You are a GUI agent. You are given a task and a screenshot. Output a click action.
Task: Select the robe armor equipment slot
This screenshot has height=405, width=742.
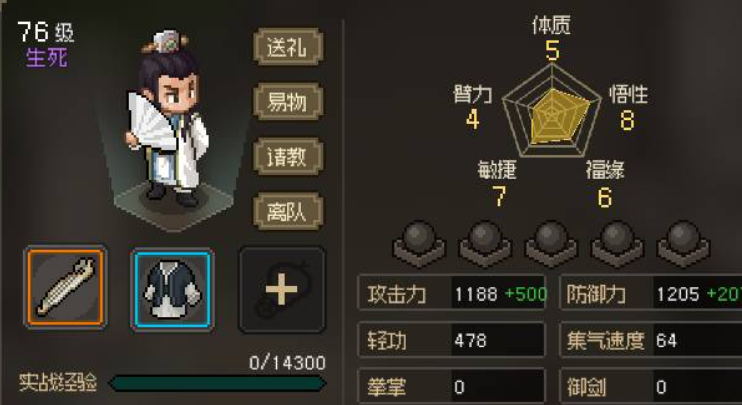[x=172, y=289]
